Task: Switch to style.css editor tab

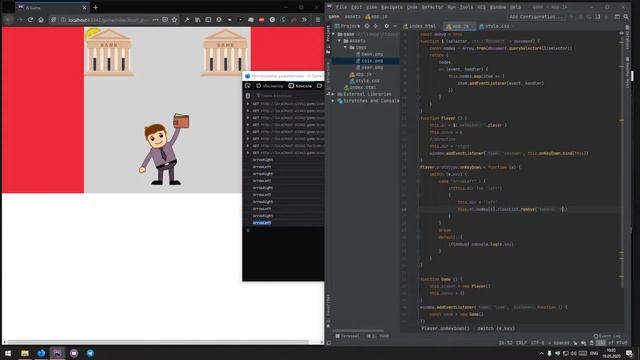Action: coord(494,26)
